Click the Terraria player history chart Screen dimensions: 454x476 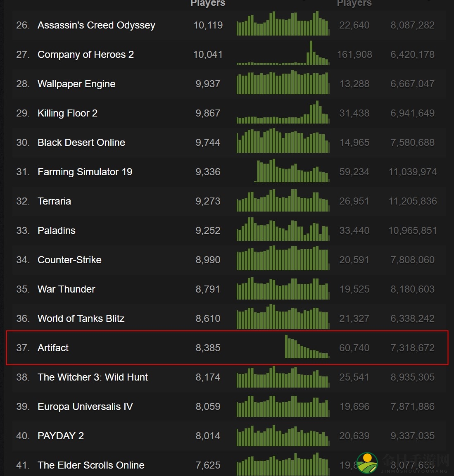click(283, 200)
